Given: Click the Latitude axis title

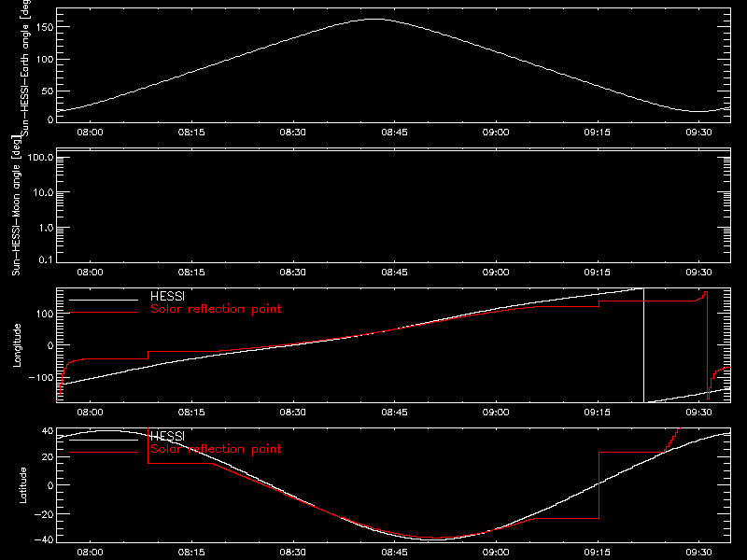Looking at the screenshot, I should (x=22, y=485).
